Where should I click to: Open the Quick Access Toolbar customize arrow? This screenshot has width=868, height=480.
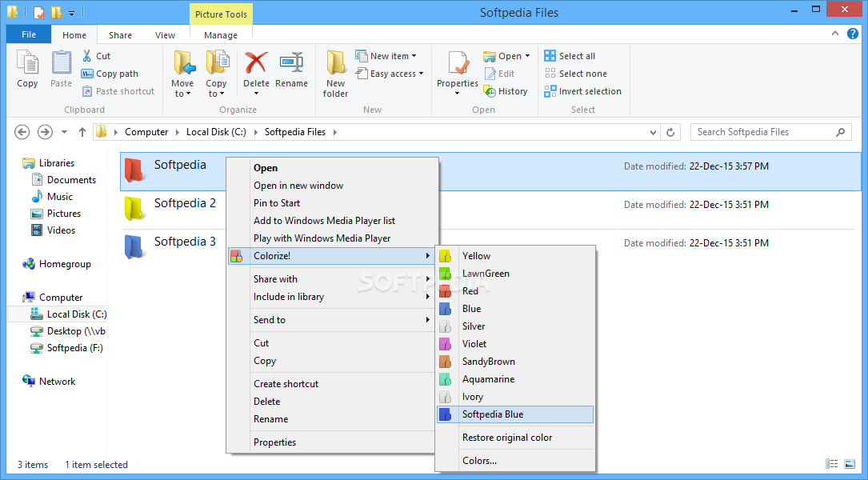[71, 12]
